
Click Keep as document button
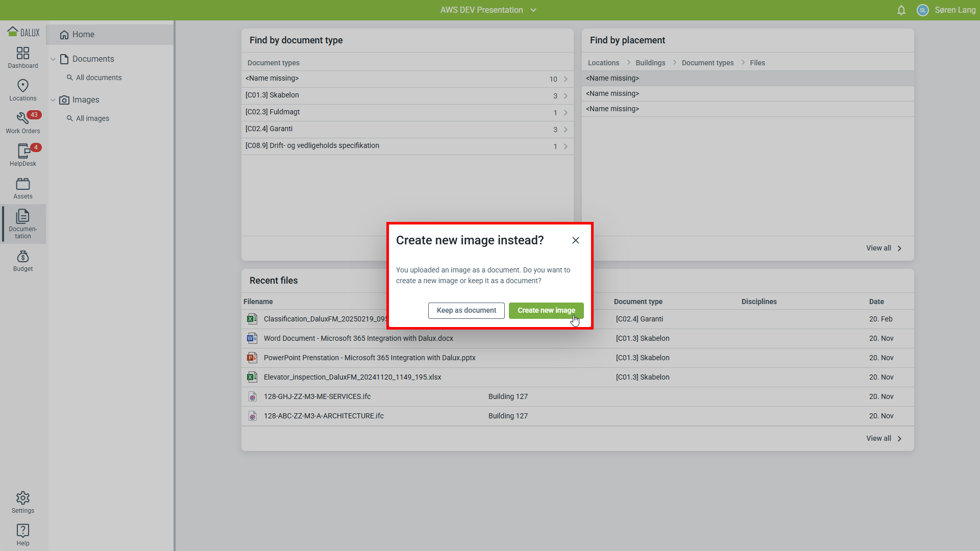[466, 310]
